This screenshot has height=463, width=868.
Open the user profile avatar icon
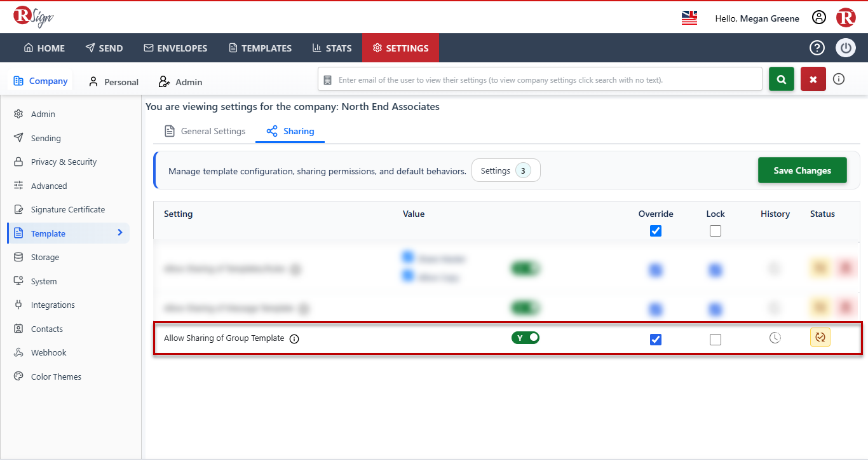[819, 18]
